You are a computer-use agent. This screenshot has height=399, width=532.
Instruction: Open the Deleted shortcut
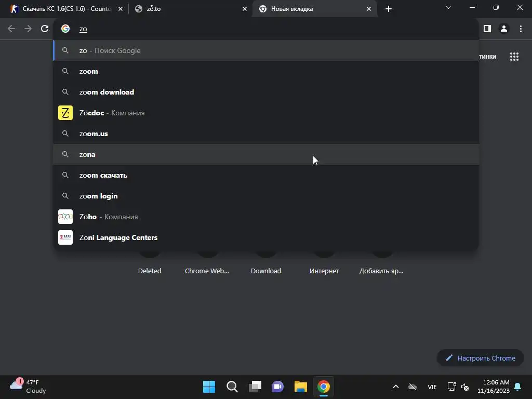pos(150,271)
